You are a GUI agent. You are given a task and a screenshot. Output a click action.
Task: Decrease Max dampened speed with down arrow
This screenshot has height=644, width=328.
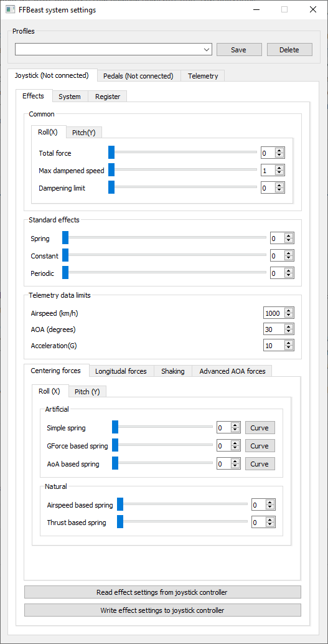pos(279,173)
